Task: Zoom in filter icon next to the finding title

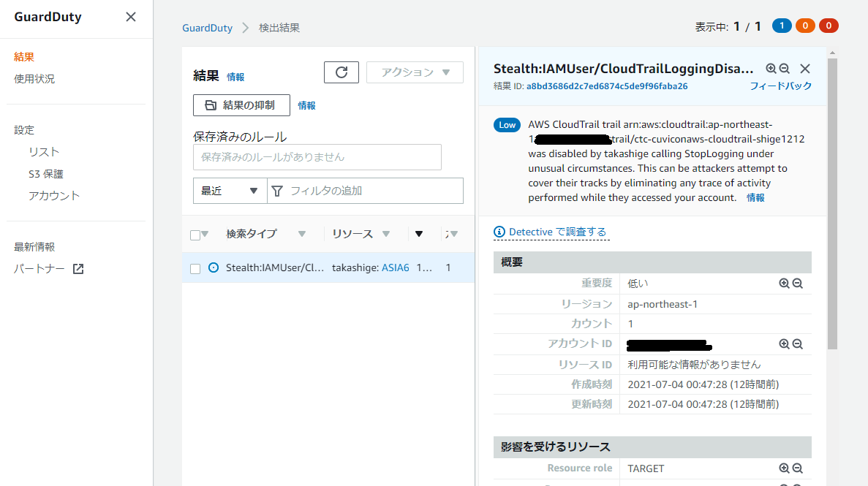Action: [771, 69]
